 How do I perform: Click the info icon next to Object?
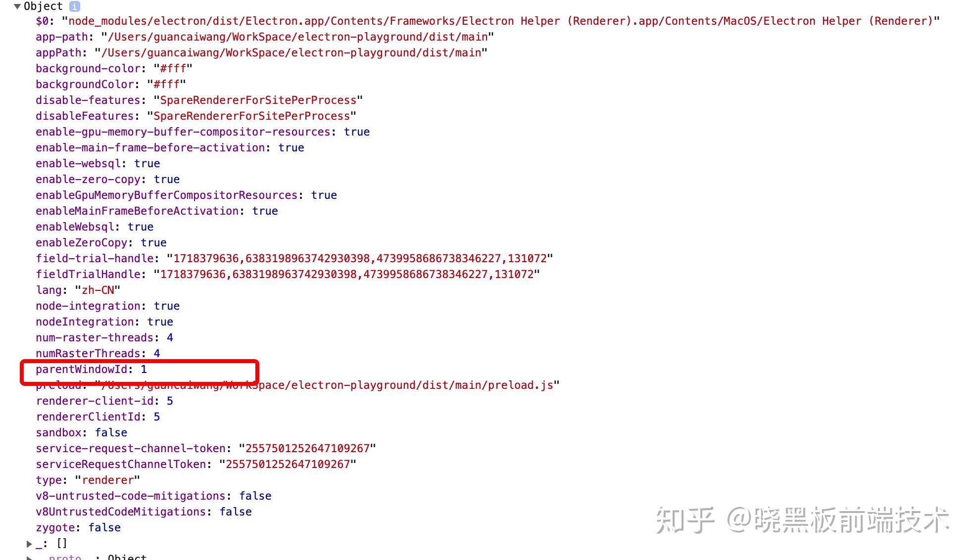75,6
